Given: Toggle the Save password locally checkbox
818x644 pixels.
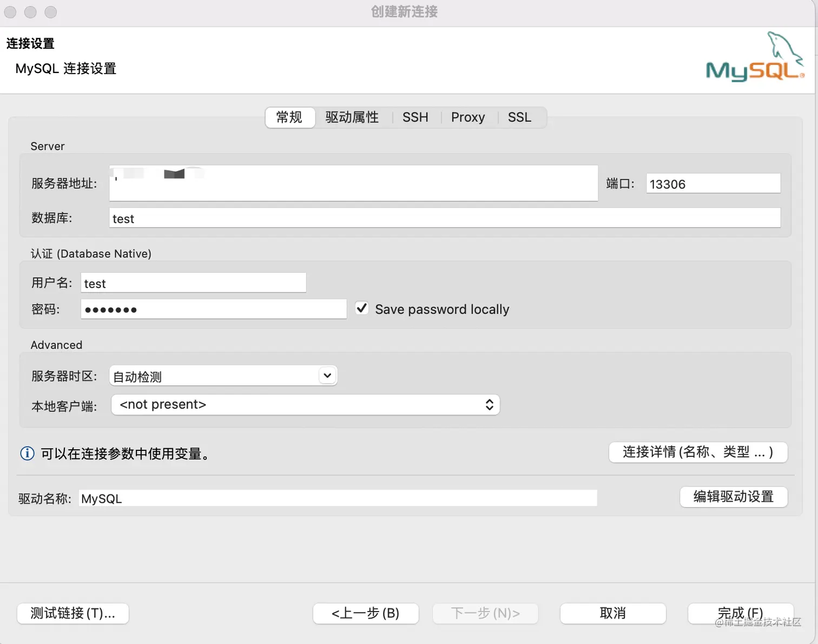Looking at the screenshot, I should pos(362,308).
